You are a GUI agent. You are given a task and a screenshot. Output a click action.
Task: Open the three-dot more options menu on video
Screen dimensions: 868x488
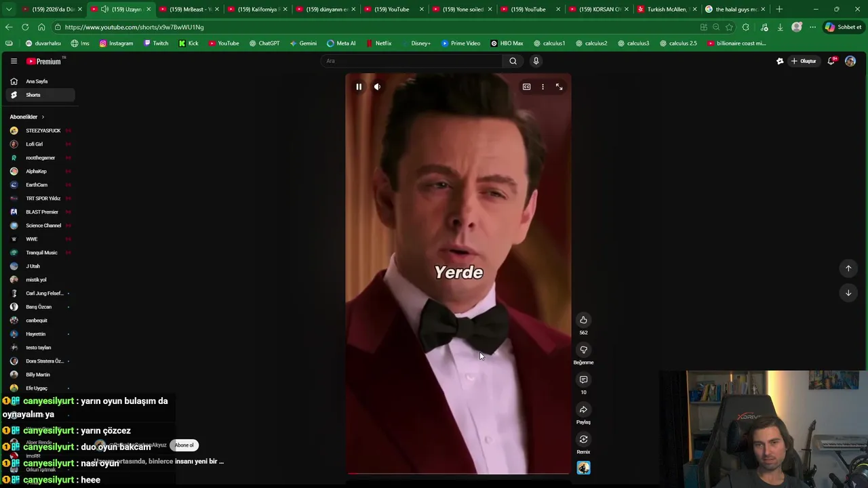click(x=542, y=87)
